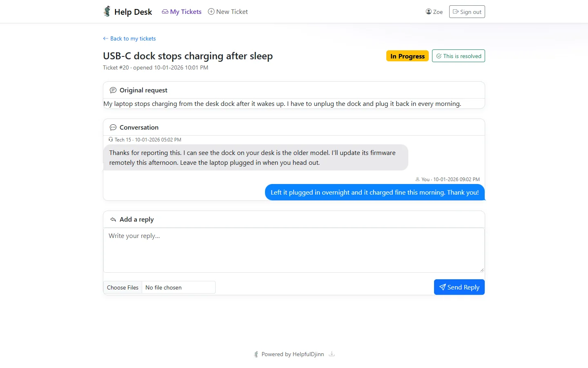Open the New Ticket page
This screenshot has width=588, height=368.
228,12
